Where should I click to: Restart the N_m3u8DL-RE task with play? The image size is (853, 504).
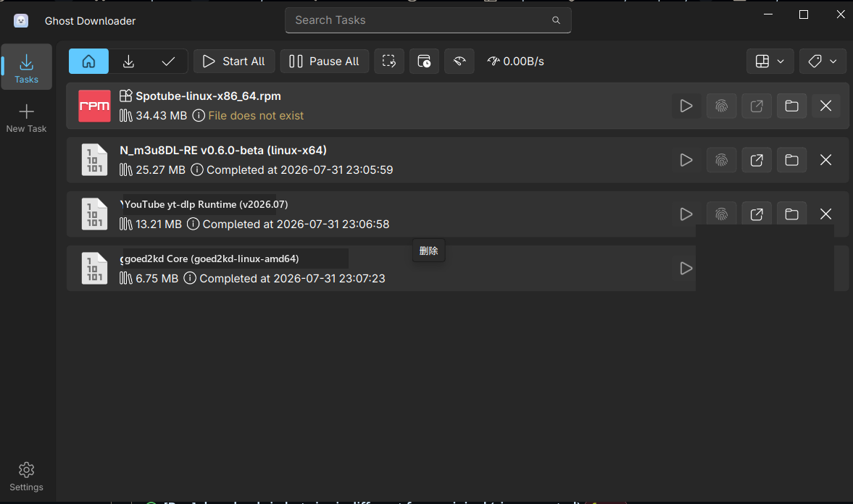coord(686,160)
